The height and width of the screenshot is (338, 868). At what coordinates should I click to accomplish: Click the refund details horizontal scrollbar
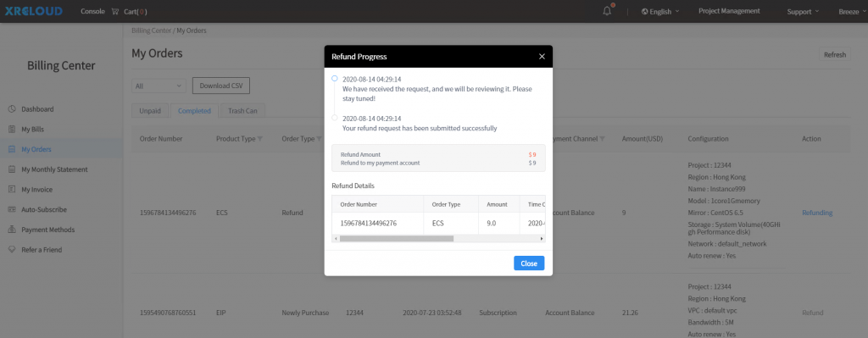coord(397,238)
